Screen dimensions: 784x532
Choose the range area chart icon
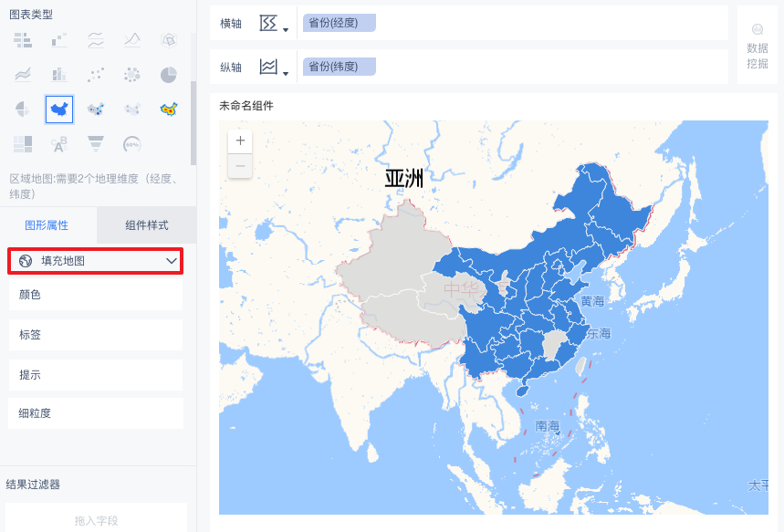[x=23, y=75]
